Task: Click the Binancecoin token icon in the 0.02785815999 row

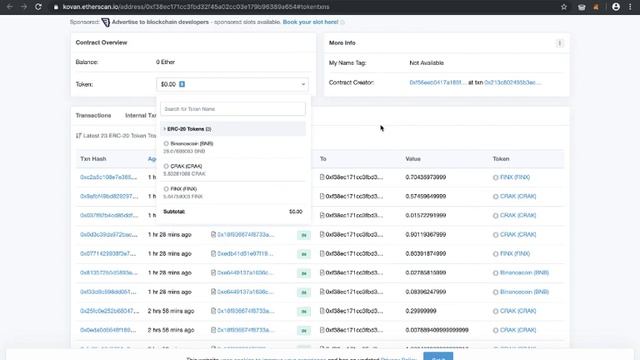Action: [496, 273]
